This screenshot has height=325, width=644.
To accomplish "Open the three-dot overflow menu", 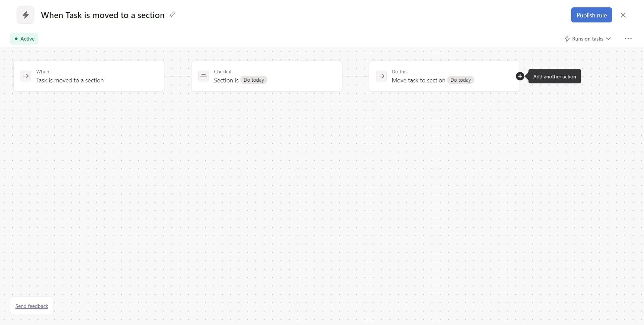I will 628,39.
